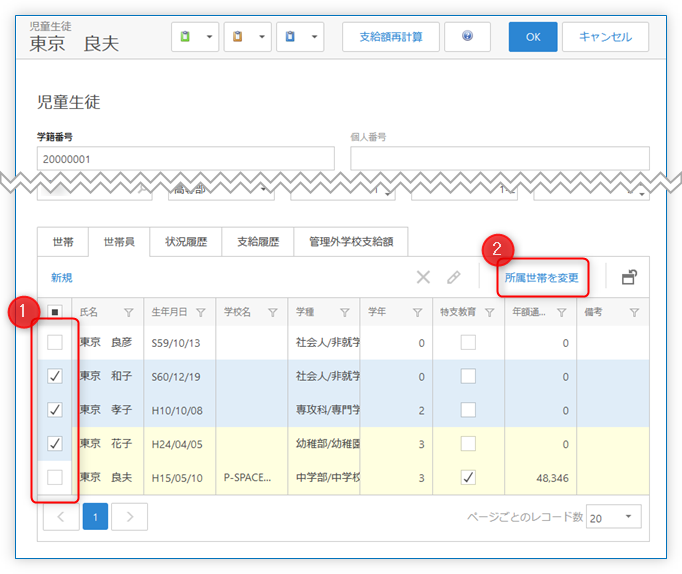
Task: Open filter for 生年月日 column
Action: [x=201, y=312]
